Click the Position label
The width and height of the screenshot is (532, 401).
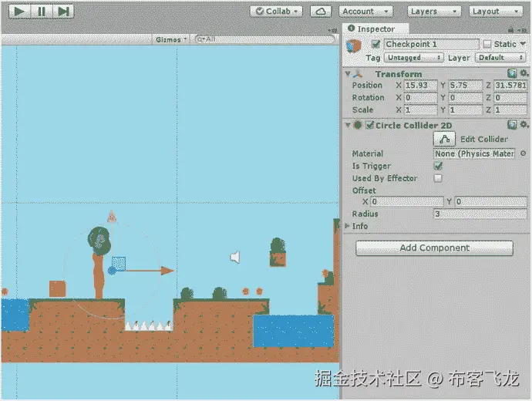367,86
